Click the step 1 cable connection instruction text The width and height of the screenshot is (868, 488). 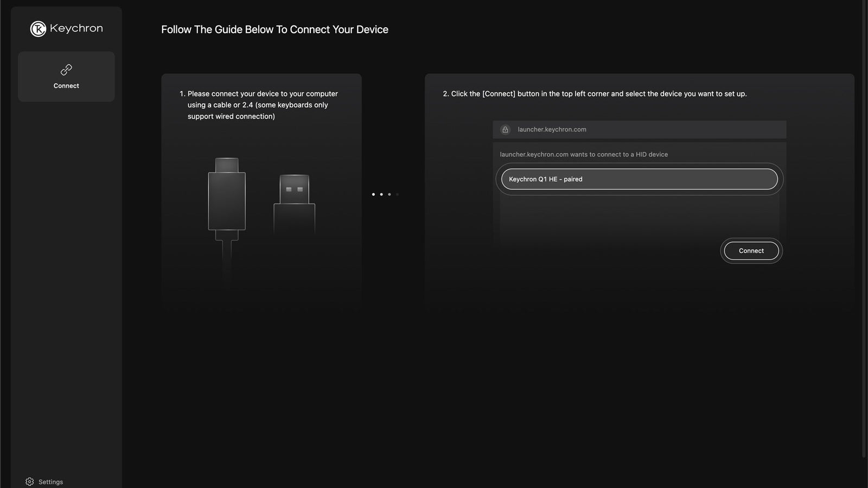[262, 105]
